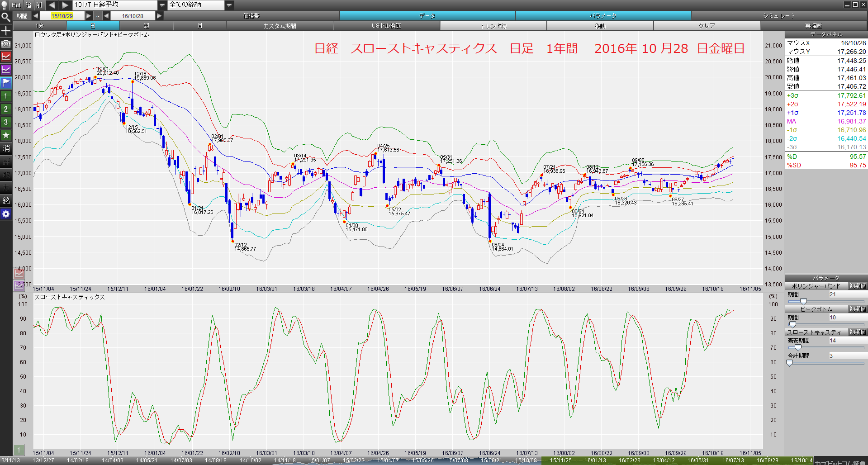Step start date 15/10/29 backward
The image size is (868, 465).
[x=35, y=16]
